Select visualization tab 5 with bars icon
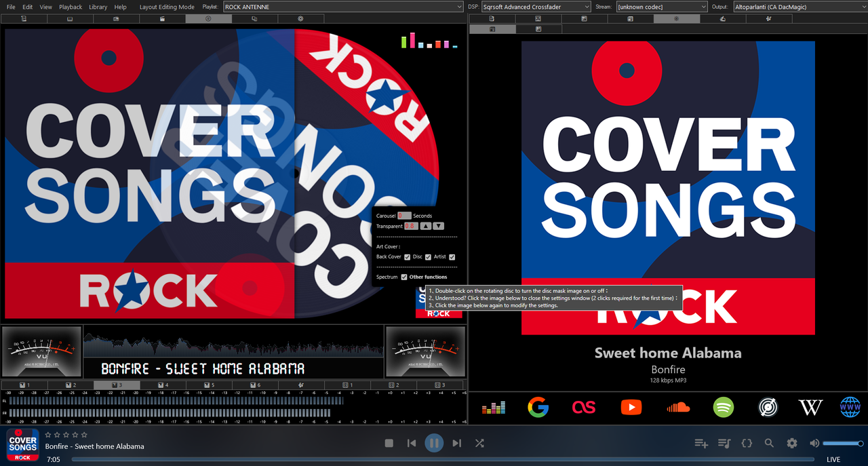 [208, 385]
